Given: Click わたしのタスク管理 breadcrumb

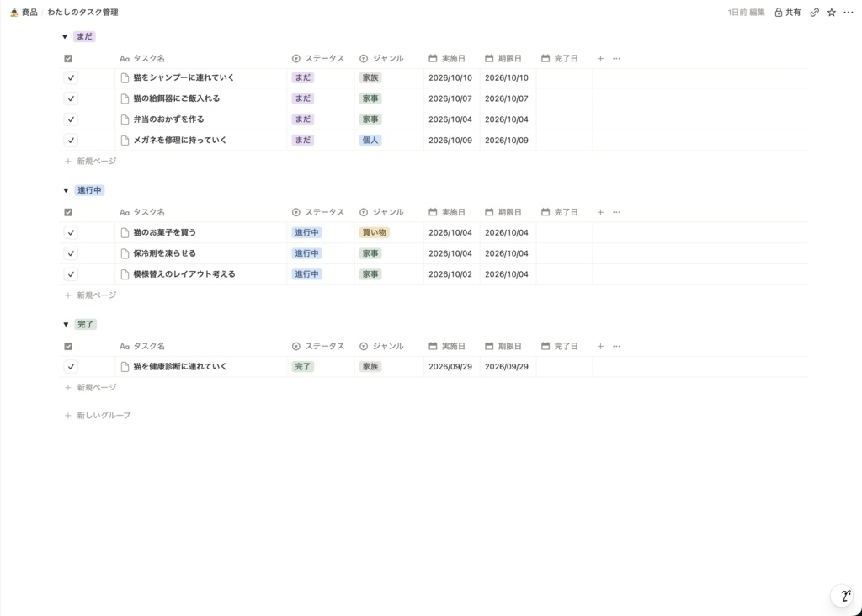Looking at the screenshot, I should point(82,12).
